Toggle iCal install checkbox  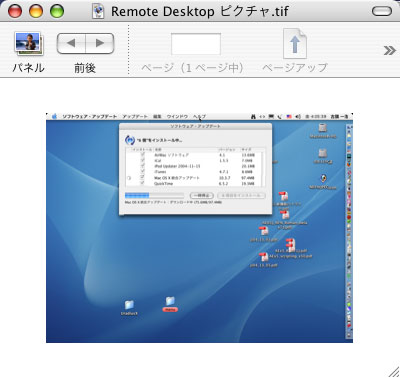[x=142, y=160]
